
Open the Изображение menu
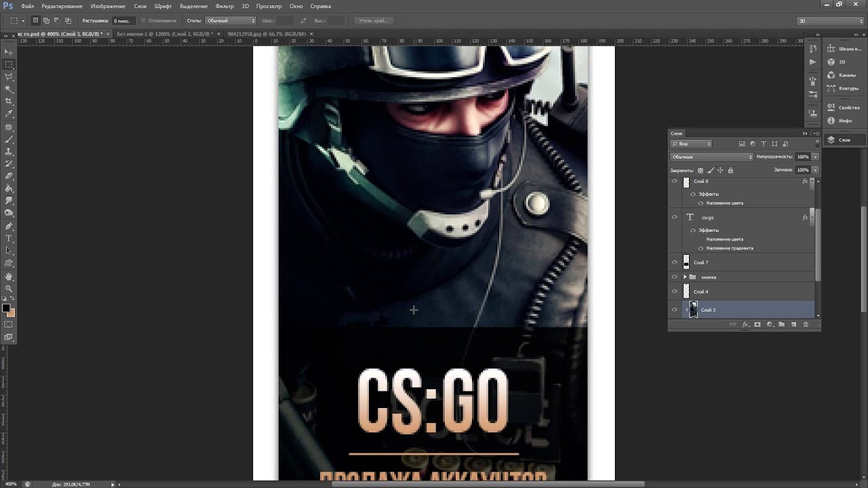[x=108, y=6]
